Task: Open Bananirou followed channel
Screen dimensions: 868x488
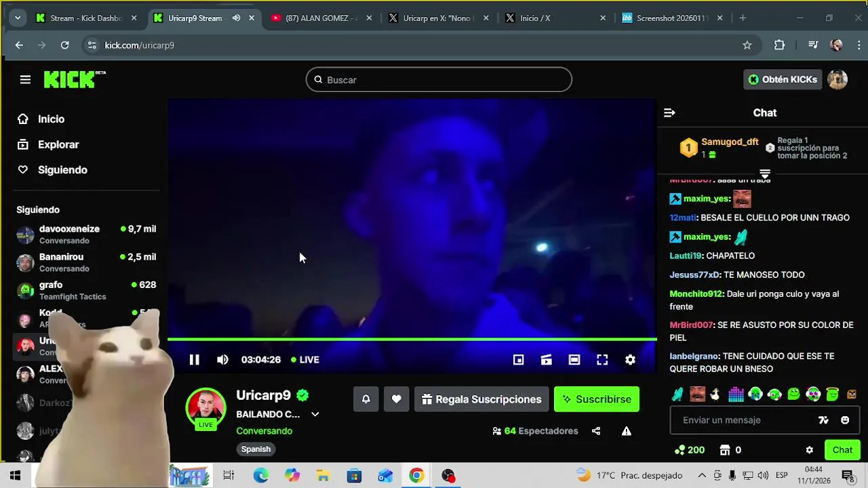Action: coord(87,262)
